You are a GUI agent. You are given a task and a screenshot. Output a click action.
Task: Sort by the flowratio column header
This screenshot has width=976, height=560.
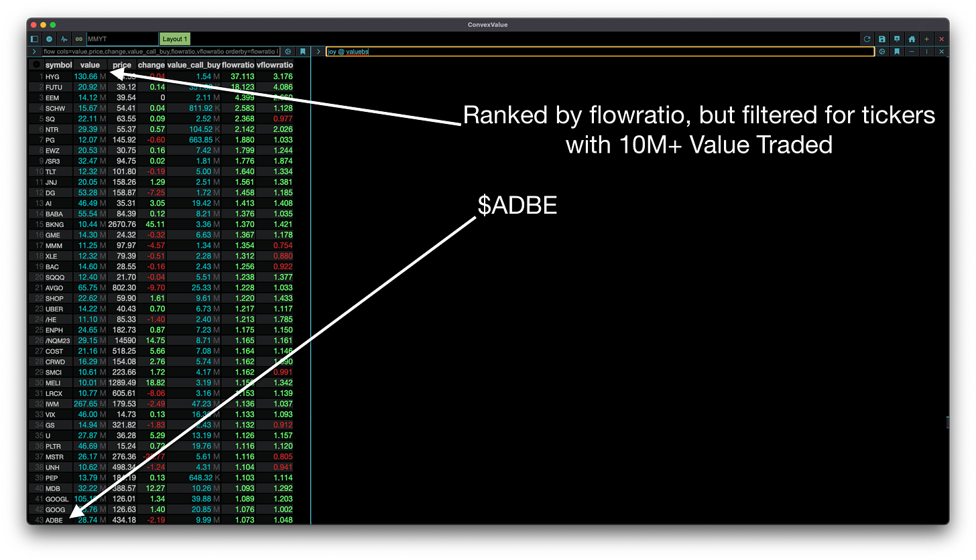(238, 65)
